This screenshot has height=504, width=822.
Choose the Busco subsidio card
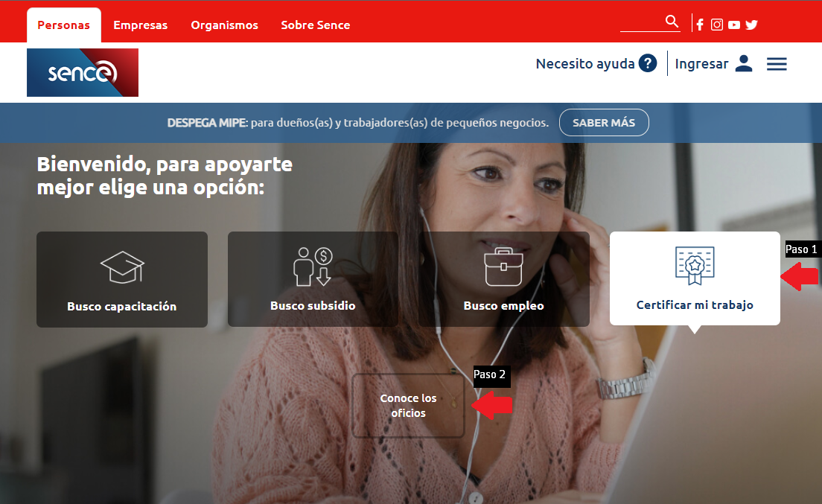[313, 279]
